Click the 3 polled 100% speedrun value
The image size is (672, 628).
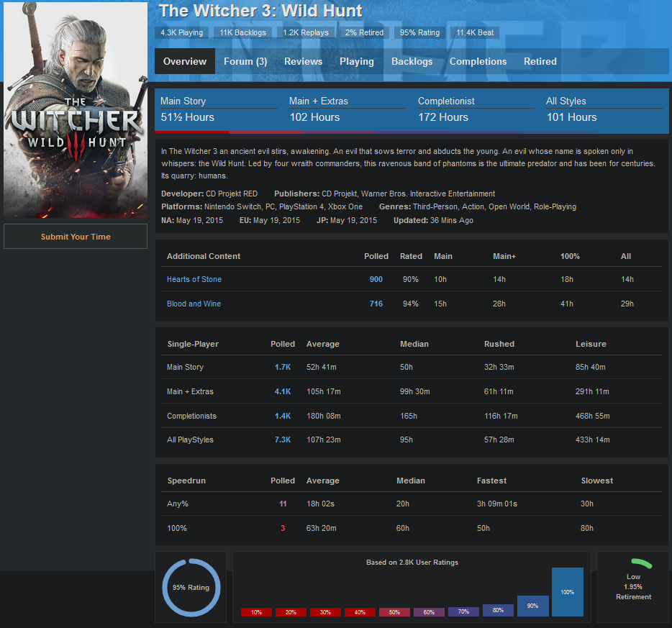(283, 528)
